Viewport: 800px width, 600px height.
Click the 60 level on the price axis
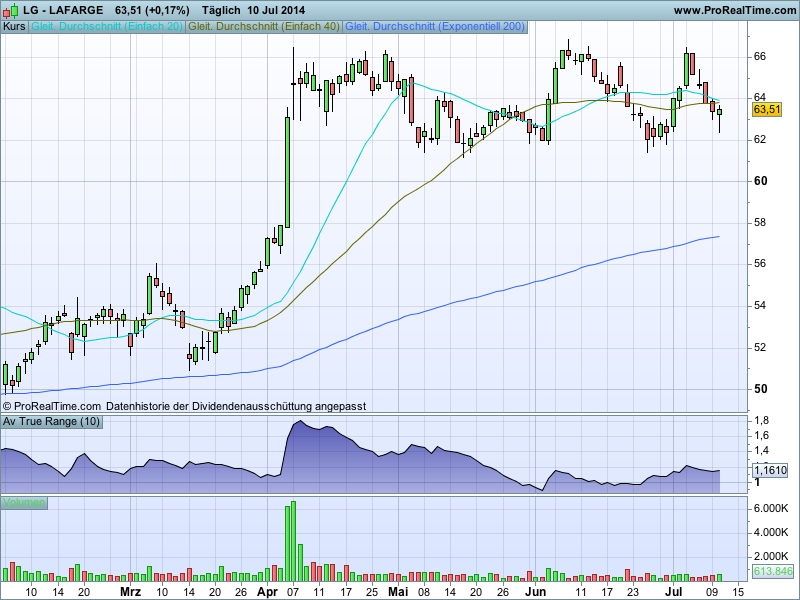[760, 181]
